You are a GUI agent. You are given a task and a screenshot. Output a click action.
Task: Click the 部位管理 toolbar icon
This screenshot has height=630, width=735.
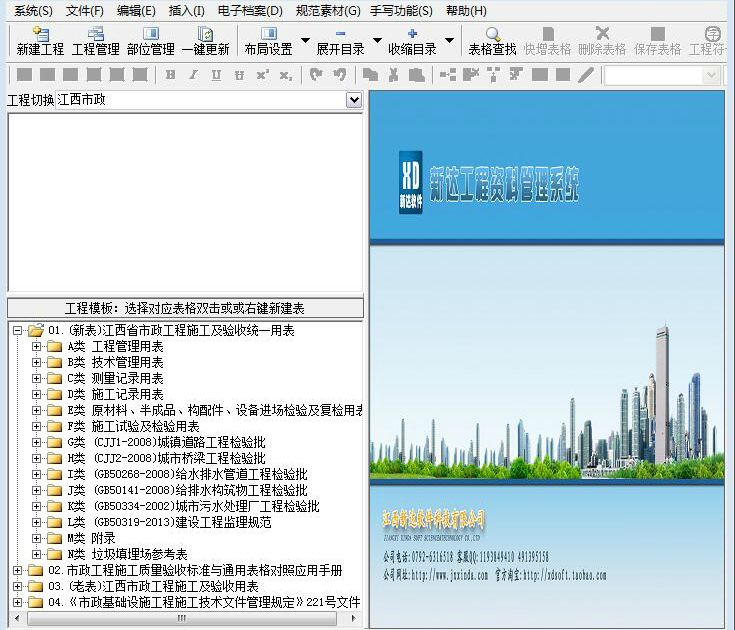tap(150, 40)
